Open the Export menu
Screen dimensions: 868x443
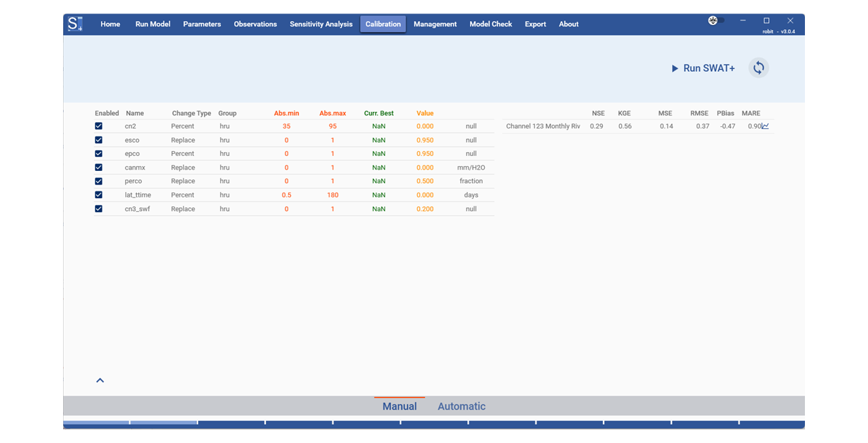pos(535,24)
